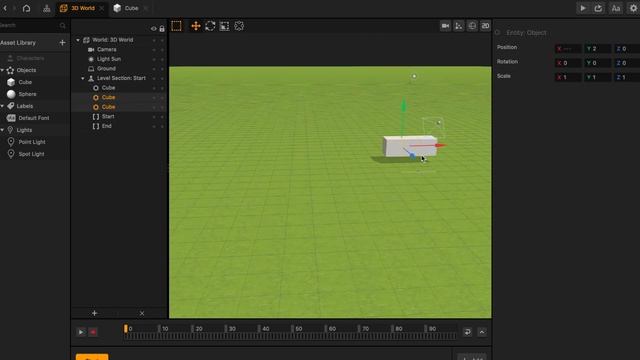
Task: Collapse the Lights group in Asset Library
Action: pyautogui.click(x=2, y=130)
